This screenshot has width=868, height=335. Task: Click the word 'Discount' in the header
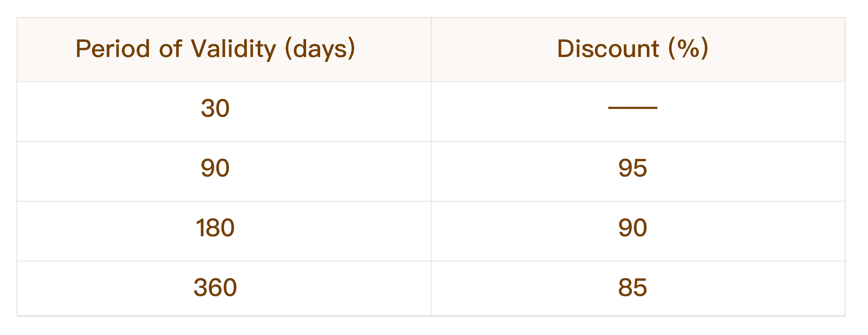(608, 49)
